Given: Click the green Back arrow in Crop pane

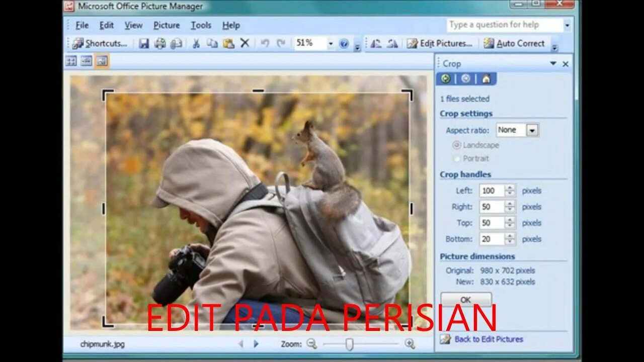Looking at the screenshot, I should pos(446,79).
